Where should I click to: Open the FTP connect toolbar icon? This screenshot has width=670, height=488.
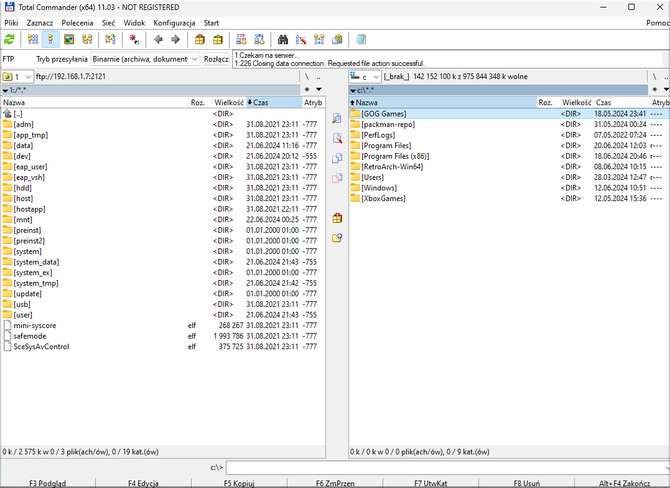(x=241, y=40)
